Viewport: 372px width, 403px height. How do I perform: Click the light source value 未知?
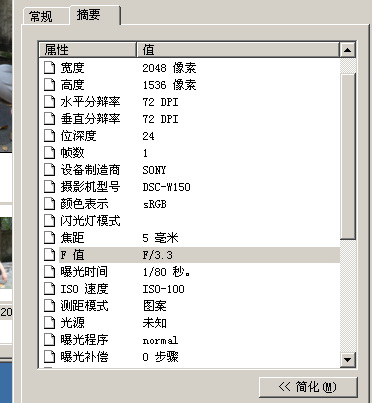(155, 323)
